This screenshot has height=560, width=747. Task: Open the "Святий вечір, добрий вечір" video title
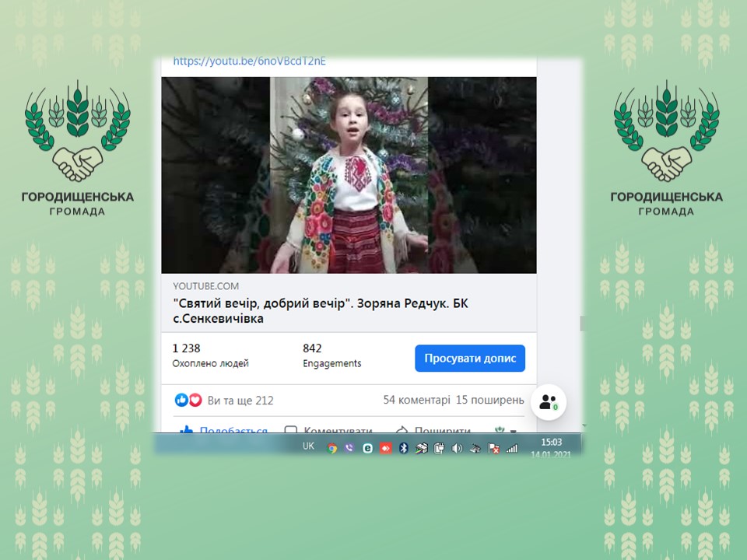click(320, 311)
